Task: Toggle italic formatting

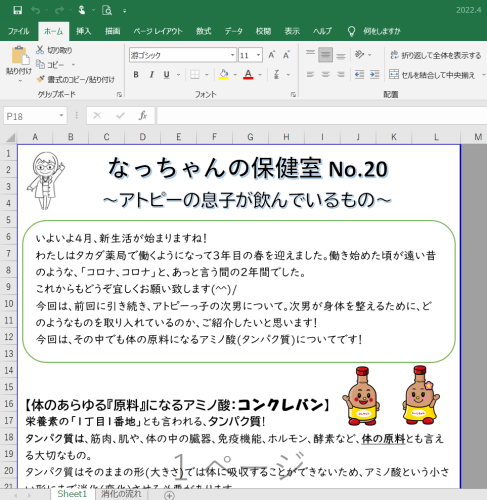Action: [151, 75]
